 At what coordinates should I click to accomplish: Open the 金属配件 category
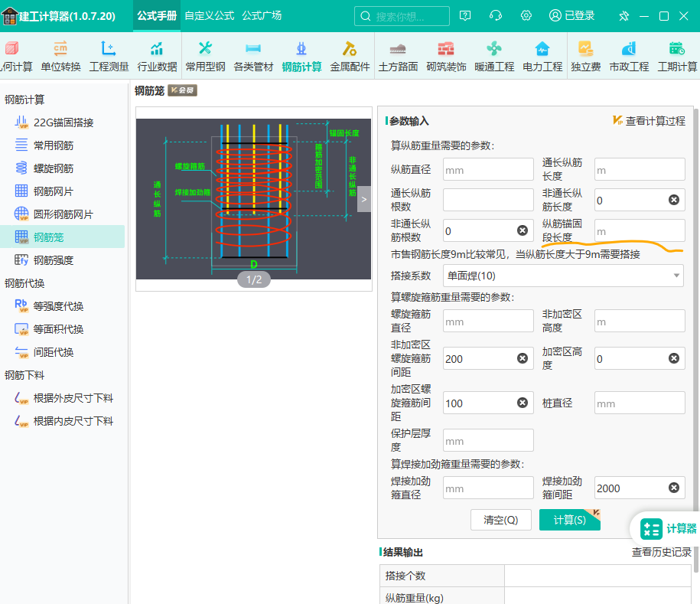point(350,57)
